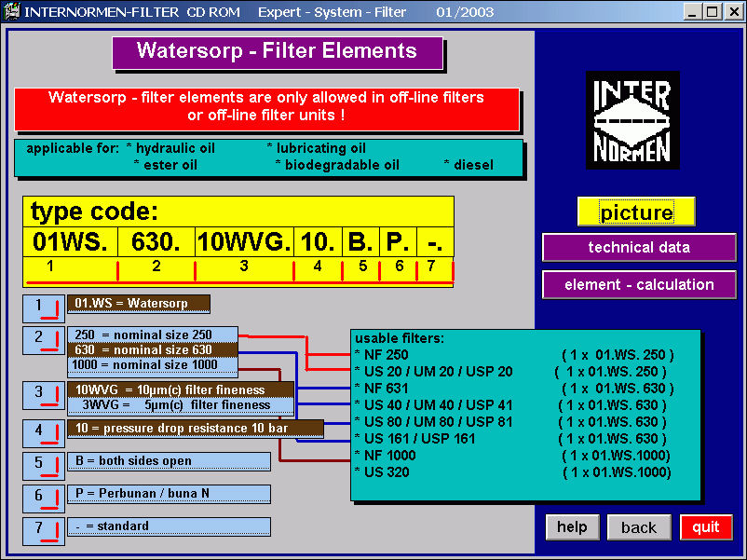
Task: Click type code segment '10.'
Action: point(318,242)
